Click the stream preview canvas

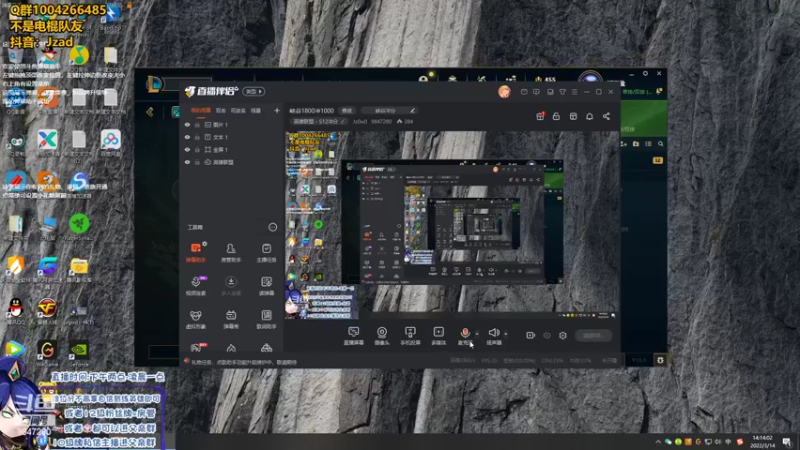452,225
